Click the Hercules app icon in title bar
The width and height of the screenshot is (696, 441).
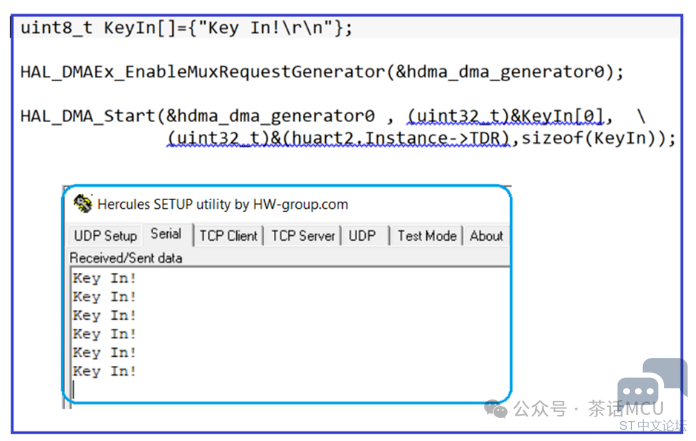pyautogui.click(x=84, y=203)
